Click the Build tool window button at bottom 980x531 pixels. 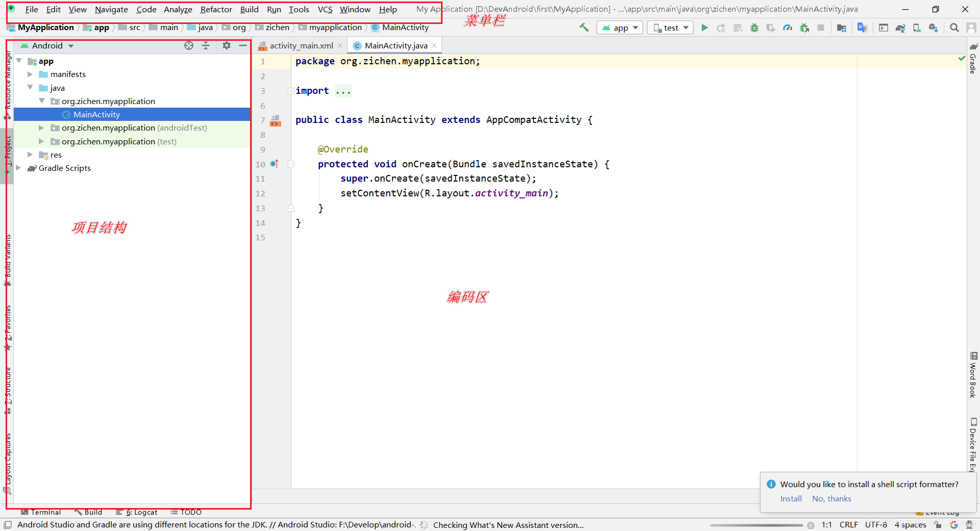[x=88, y=512]
